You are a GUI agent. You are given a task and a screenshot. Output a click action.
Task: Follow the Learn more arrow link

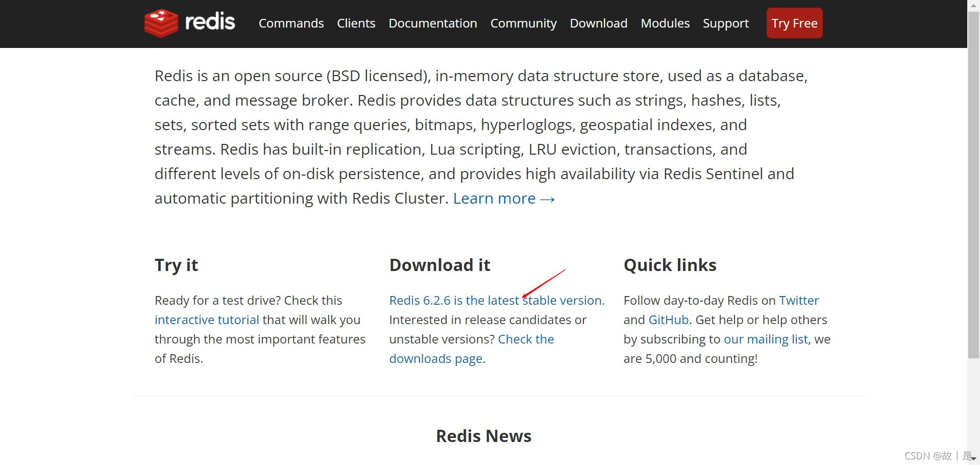[504, 199]
